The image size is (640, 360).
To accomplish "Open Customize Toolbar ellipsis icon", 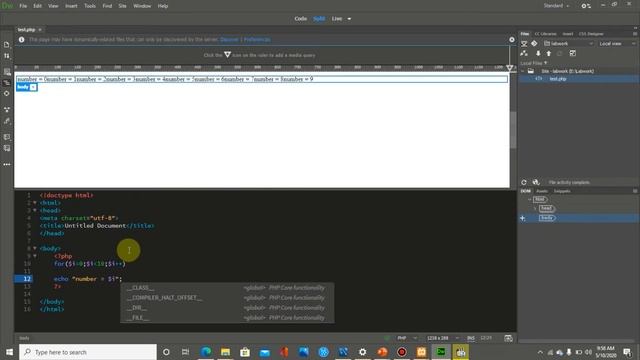I will pyautogui.click(x=7, y=164).
